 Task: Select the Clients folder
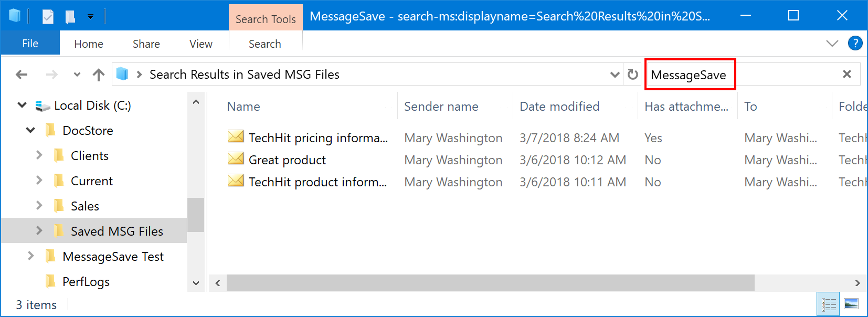90,156
